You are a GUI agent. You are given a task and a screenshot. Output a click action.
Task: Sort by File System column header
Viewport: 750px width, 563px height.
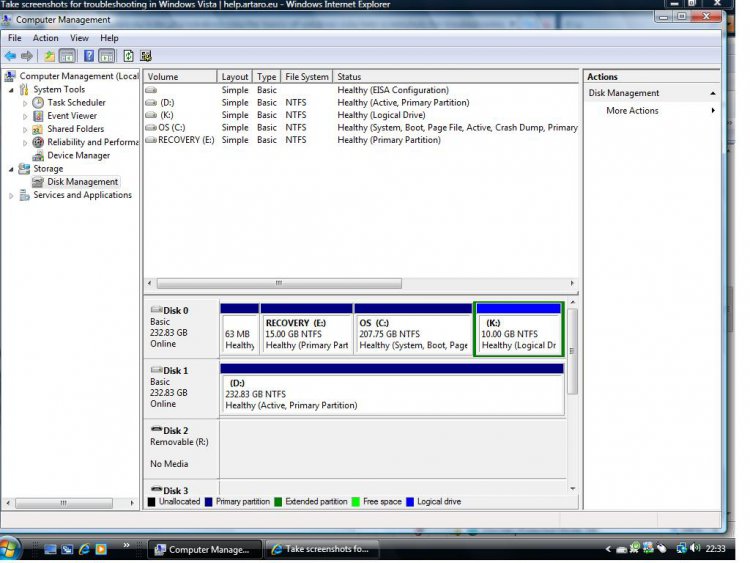tap(307, 77)
